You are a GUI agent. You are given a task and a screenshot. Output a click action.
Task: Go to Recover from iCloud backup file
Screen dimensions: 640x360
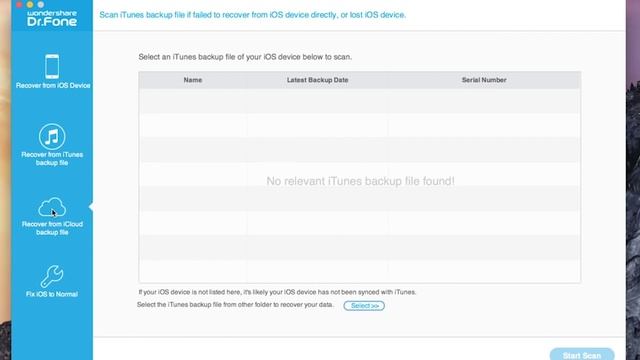pyautogui.click(x=52, y=228)
